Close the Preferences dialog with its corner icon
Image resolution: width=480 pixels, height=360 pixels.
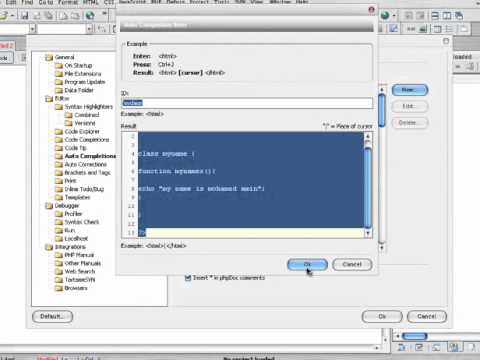pyautogui.click(x=446, y=41)
